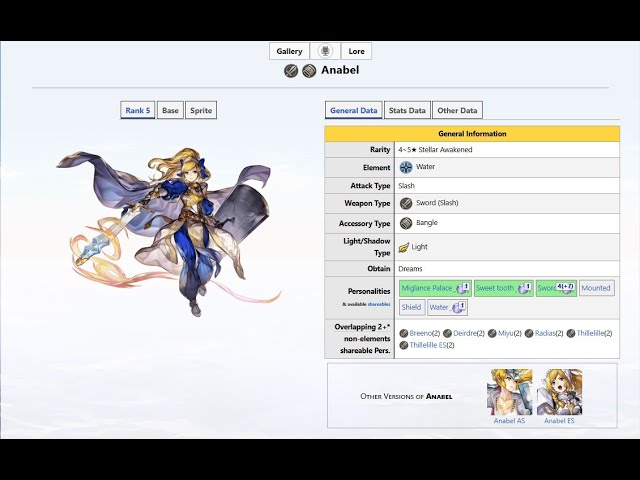
Task: Open Thillelille character link
Action: (x=590, y=333)
